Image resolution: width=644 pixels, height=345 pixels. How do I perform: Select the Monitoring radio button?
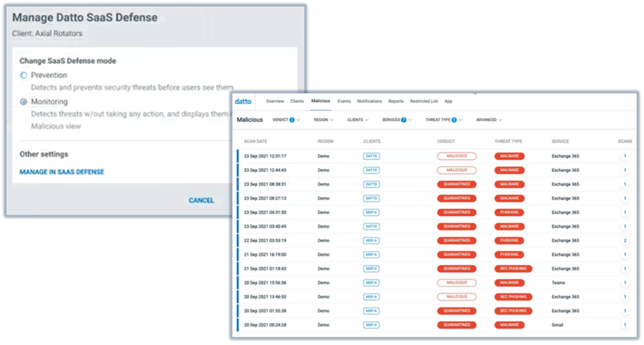pyautogui.click(x=24, y=102)
